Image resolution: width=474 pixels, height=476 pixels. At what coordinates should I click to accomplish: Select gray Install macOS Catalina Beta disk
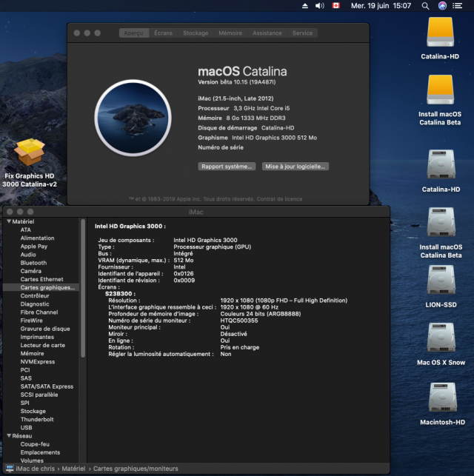click(441, 222)
